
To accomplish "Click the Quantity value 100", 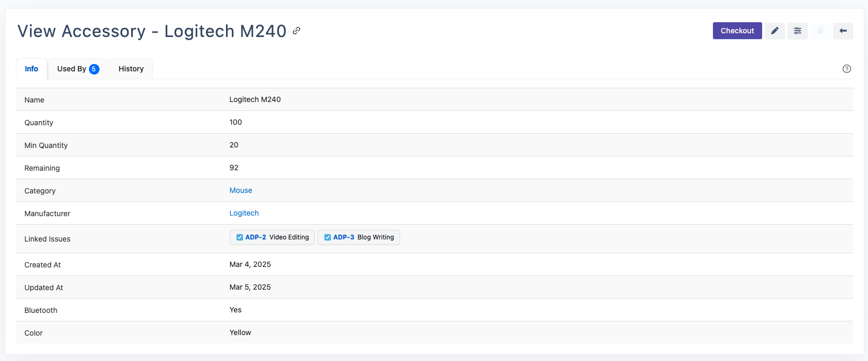I will (x=236, y=122).
